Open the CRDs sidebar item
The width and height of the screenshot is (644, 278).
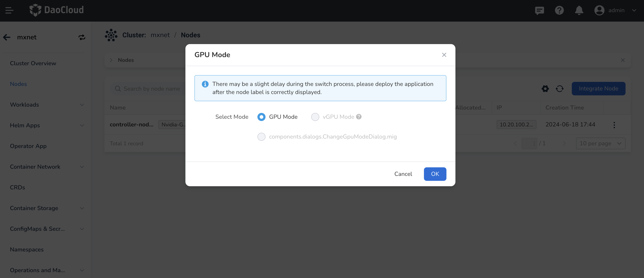pyautogui.click(x=18, y=187)
